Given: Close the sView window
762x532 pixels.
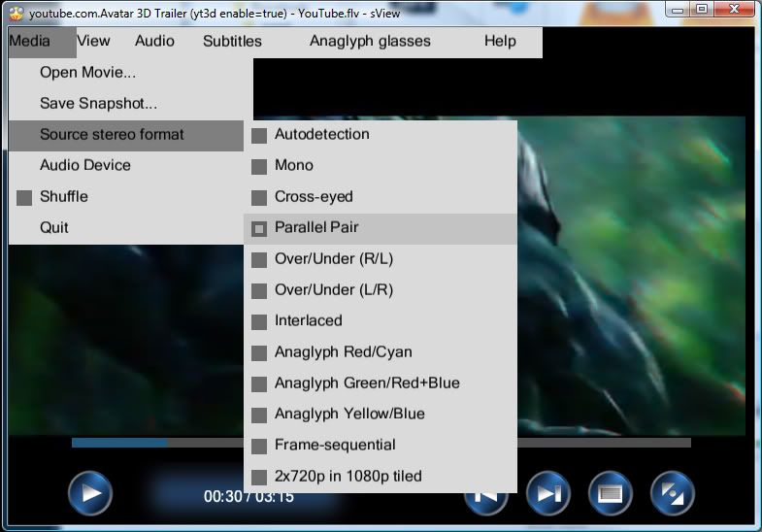Looking at the screenshot, I should (x=735, y=10).
